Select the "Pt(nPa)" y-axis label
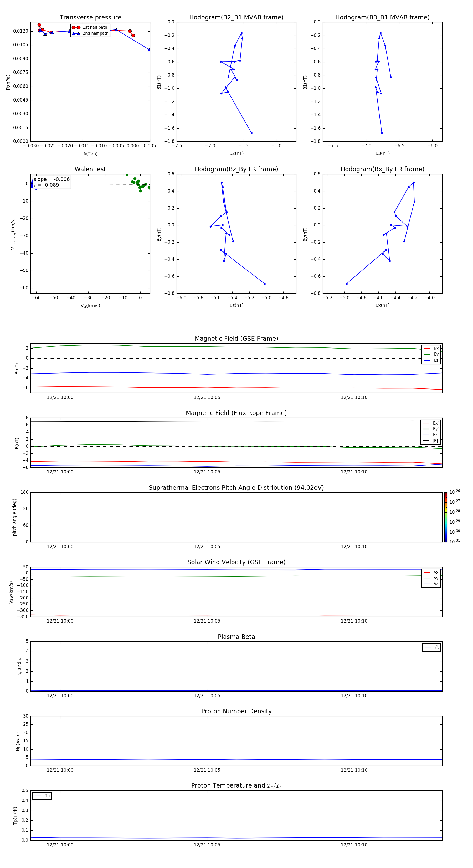This screenshot has width=473, height=868. (x=8, y=82)
